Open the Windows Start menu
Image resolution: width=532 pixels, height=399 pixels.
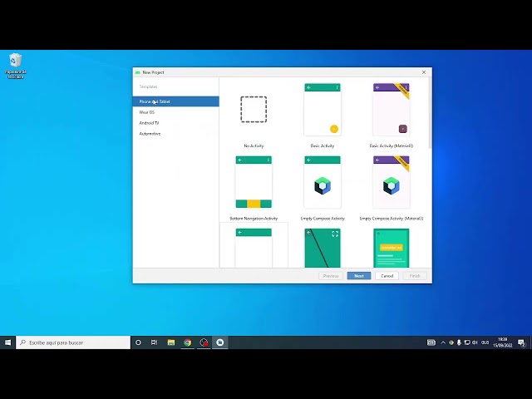[7, 342]
